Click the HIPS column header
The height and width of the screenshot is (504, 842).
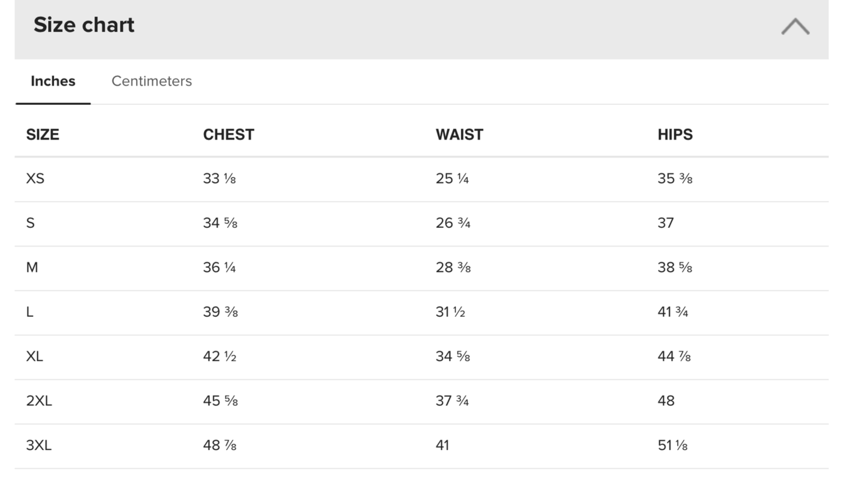675,134
